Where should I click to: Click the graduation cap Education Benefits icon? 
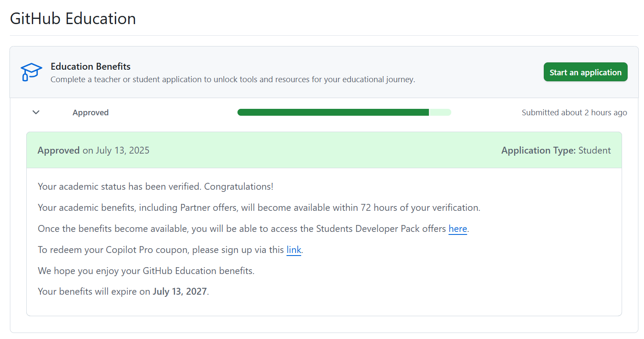pyautogui.click(x=31, y=72)
